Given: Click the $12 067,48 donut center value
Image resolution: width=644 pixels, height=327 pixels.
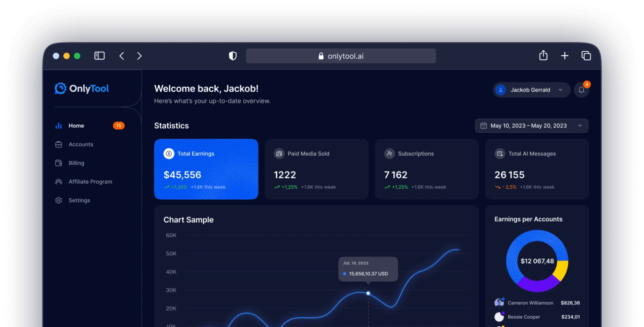Looking at the screenshot, I should coord(537,261).
